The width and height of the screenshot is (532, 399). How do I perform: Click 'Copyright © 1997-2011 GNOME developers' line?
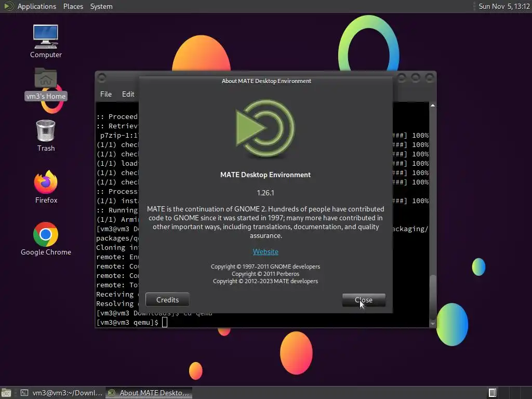265,267
